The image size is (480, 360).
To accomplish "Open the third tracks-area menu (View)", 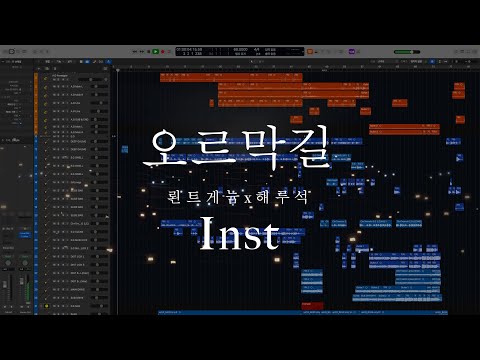I will (x=70, y=62).
